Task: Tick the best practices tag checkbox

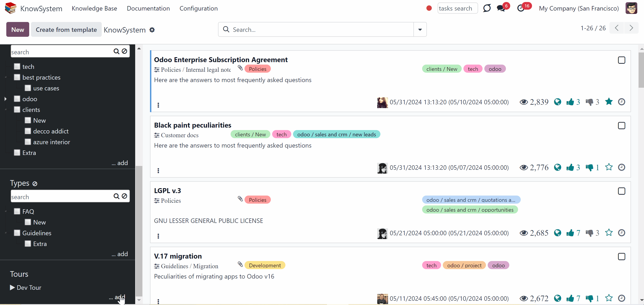Action: pos(17,77)
